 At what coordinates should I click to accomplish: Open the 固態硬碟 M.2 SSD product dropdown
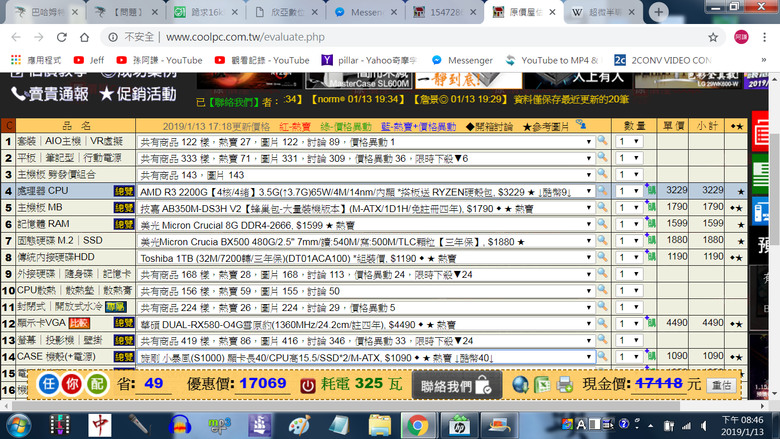(x=366, y=241)
